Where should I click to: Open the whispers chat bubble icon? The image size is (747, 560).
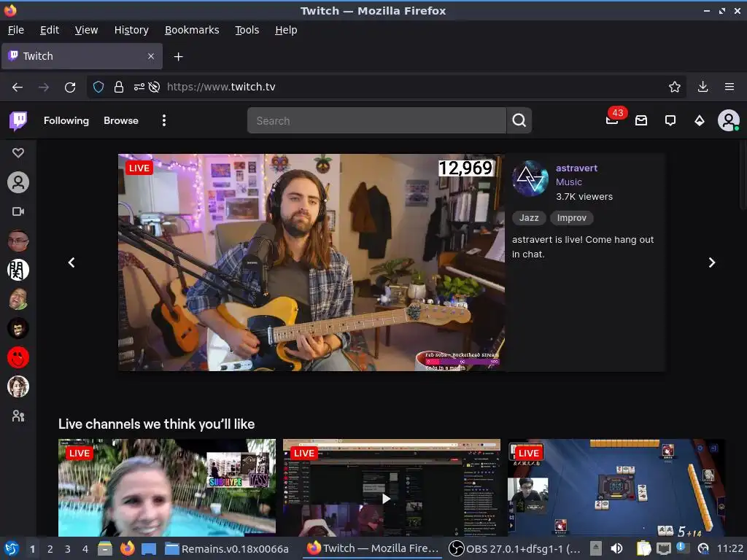[x=670, y=120]
